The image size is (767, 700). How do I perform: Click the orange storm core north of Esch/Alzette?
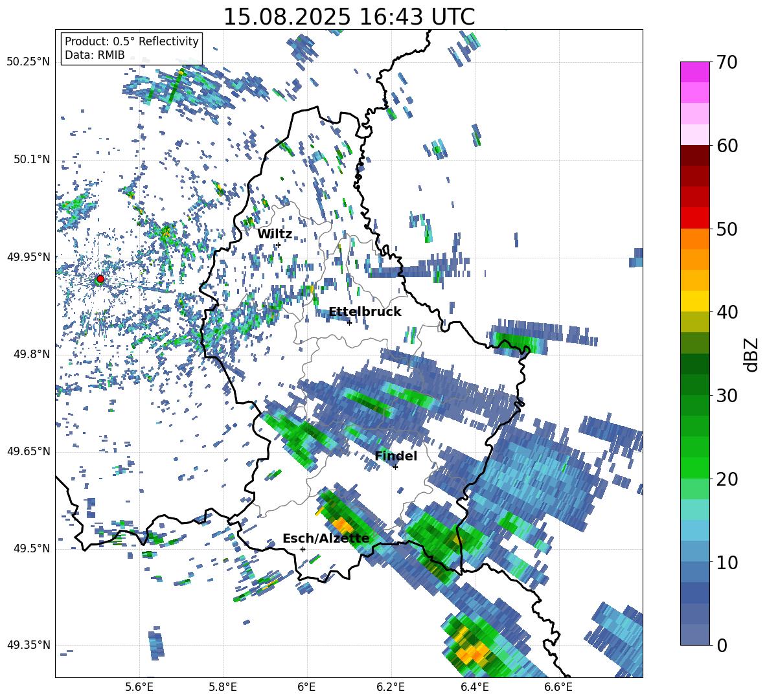click(x=343, y=526)
